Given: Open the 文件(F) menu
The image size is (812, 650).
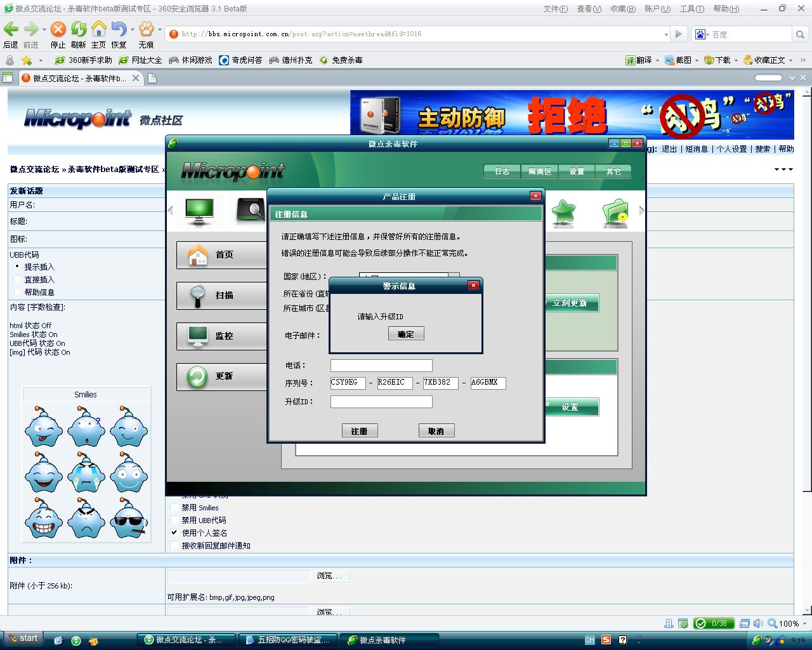Looking at the screenshot, I should [556, 9].
